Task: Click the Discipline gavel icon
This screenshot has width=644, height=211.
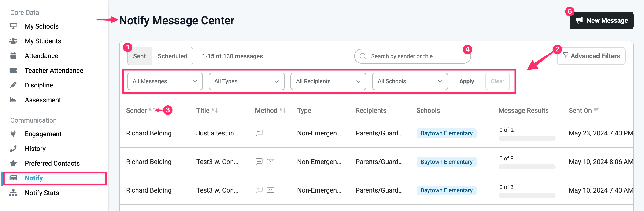Action: [13, 85]
